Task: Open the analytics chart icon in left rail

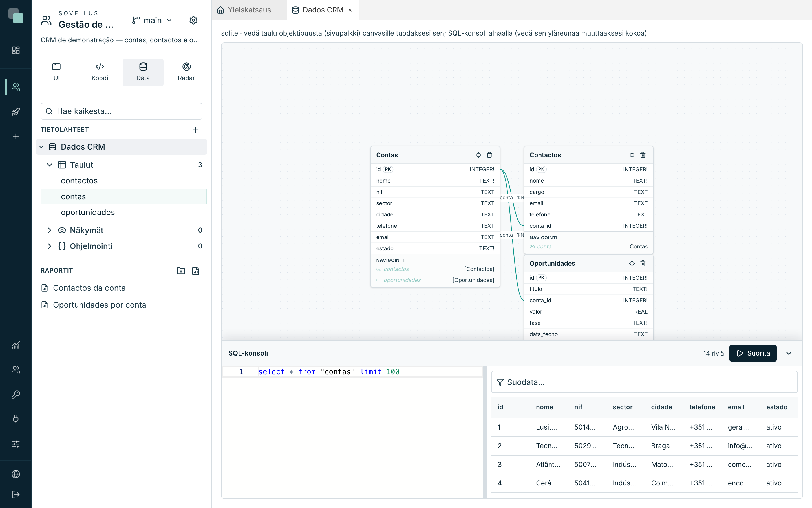Action: click(16, 345)
